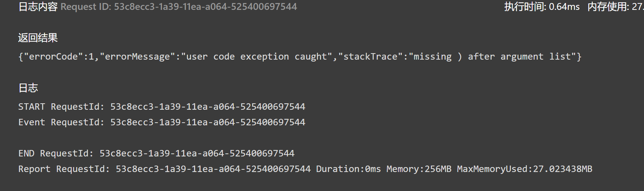
Task: Click the "MaxMemoryUsed:27.023438MB" value
Action: click(525, 169)
